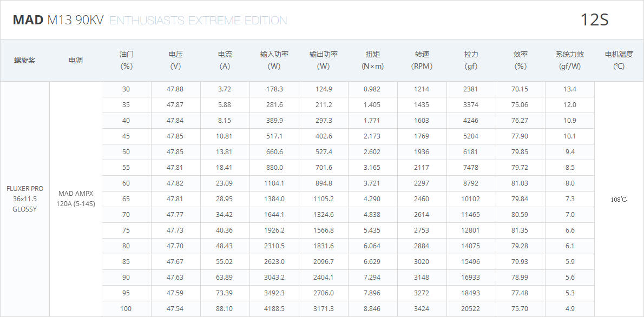Select the 扭矩 (N×m) column header
This screenshot has width=644, height=317.
(x=373, y=60)
